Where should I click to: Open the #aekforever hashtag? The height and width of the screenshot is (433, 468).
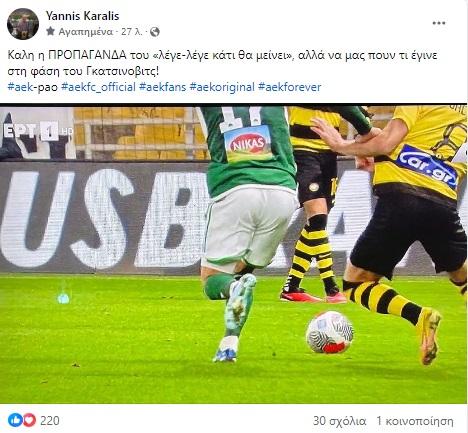point(289,87)
